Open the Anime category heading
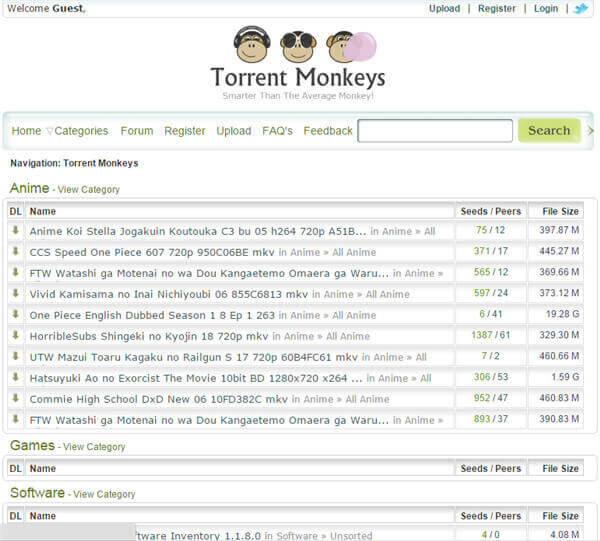The height and width of the screenshot is (541, 600). (29, 188)
